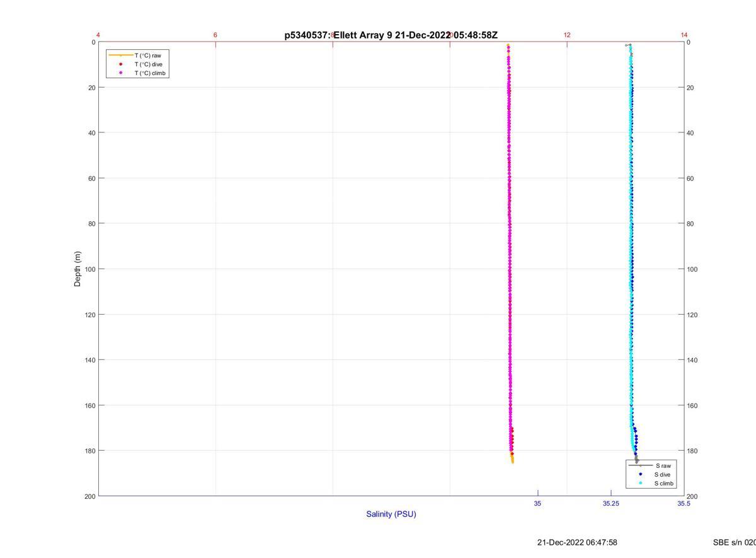Click the red "14" temperature tick label

click(x=684, y=35)
